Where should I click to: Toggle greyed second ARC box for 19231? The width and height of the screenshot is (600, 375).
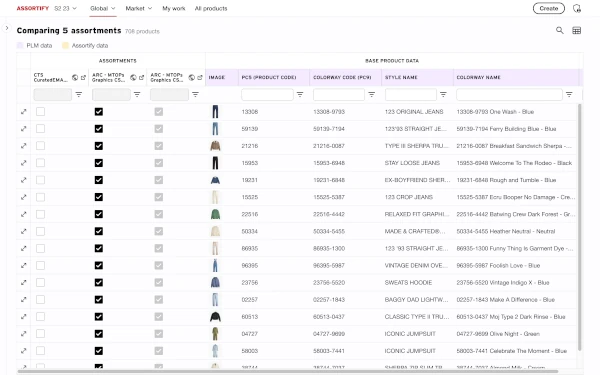[158, 180]
